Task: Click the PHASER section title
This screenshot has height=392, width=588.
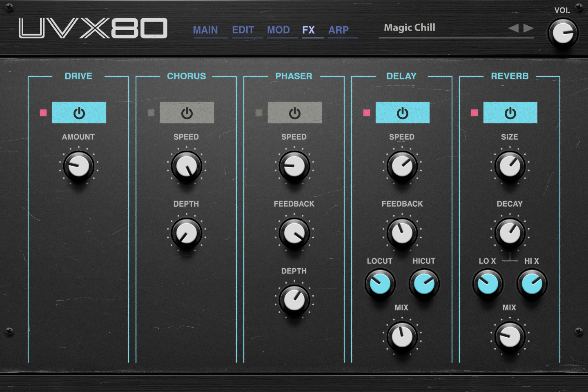Action: tap(294, 76)
